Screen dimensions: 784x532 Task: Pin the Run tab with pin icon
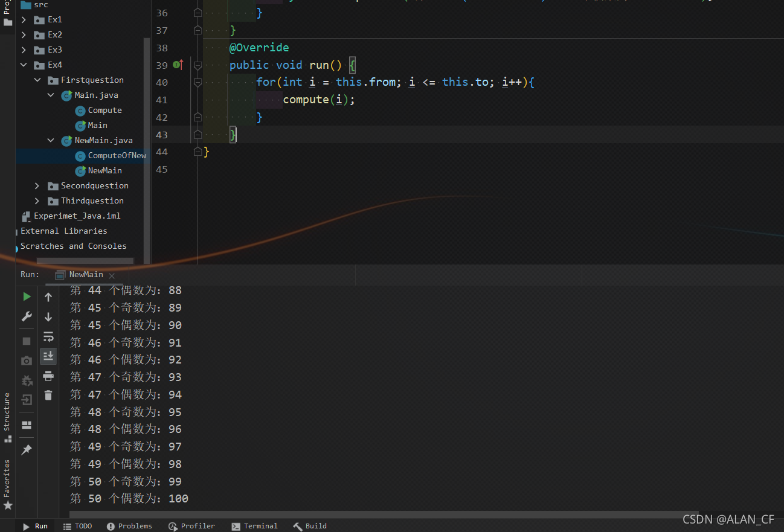(x=27, y=450)
